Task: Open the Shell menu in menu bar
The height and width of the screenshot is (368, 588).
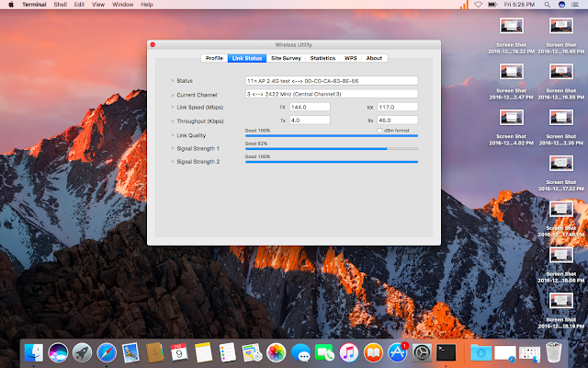Action: pos(61,5)
